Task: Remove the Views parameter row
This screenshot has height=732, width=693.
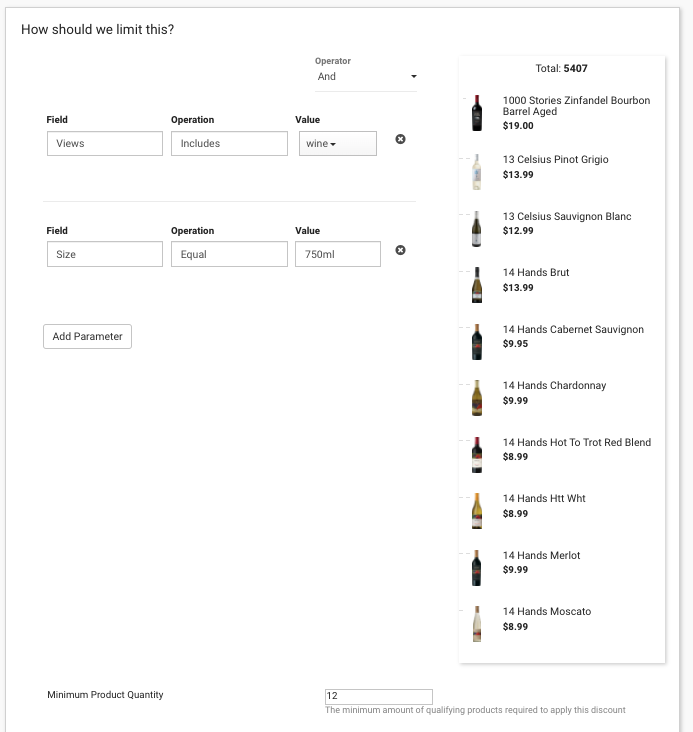Action: point(400,139)
